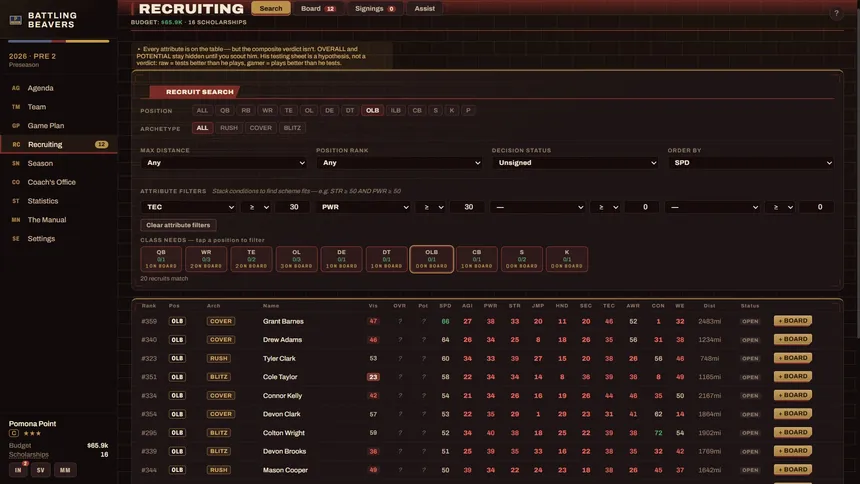This screenshot has height=484, width=860.
Task: Select the BLITZ archetype filter
Action: 292,128
